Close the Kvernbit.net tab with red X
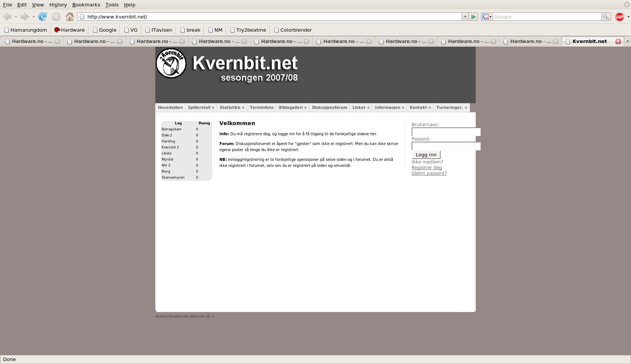The width and height of the screenshot is (631, 364). (618, 41)
